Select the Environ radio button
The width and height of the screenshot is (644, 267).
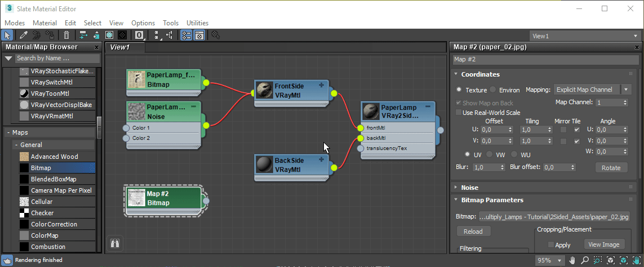[493, 90]
